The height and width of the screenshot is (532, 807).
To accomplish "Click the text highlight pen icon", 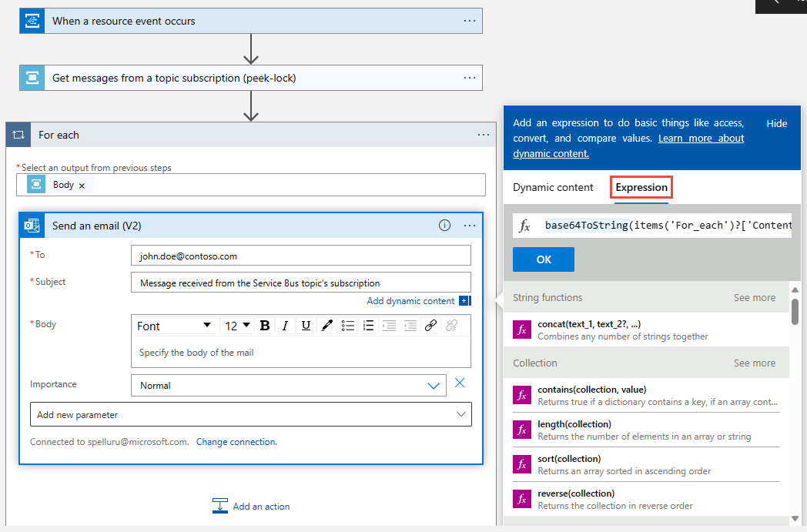I will pyautogui.click(x=326, y=326).
